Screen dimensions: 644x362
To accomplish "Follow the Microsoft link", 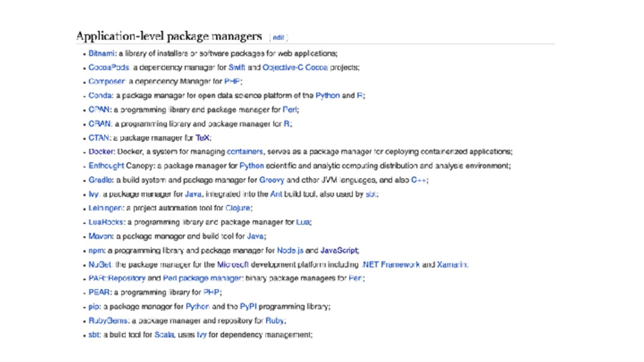I will click(233, 265).
